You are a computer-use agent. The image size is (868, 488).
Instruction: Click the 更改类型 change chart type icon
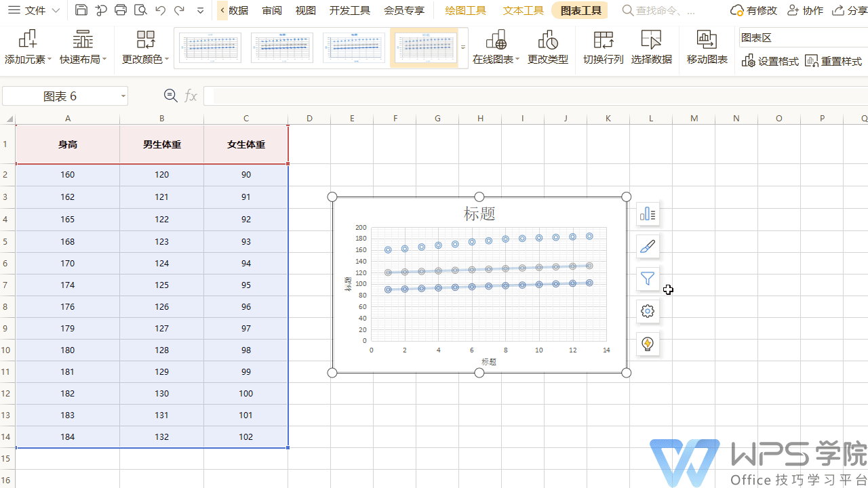548,47
